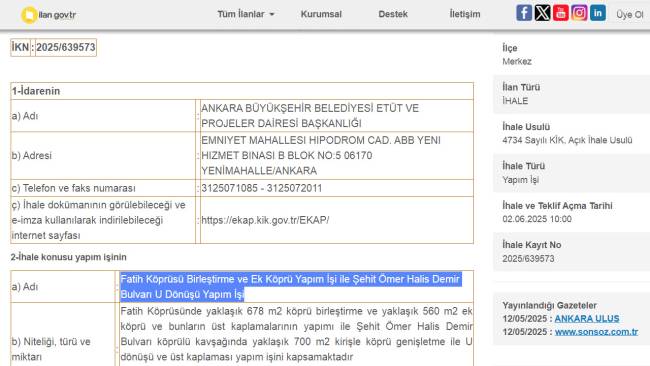
Task: Open the www.sonsoz.com.tr link
Action: [x=596, y=332]
